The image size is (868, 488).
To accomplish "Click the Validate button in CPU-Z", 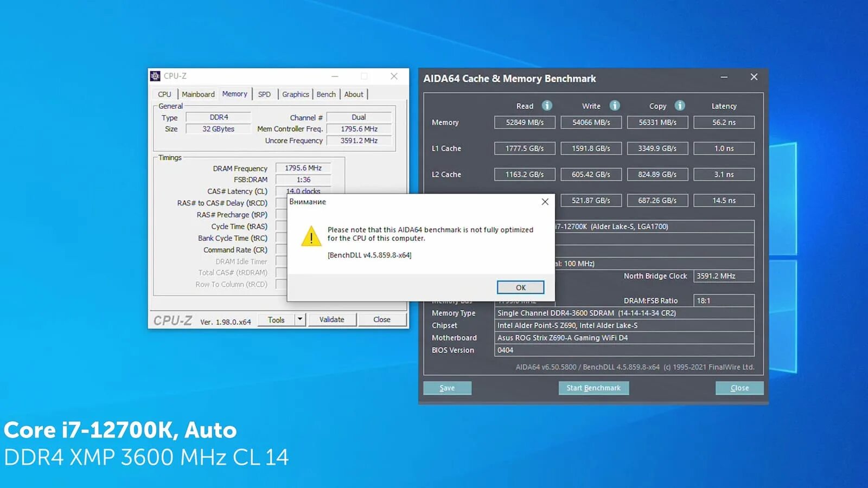I will pos(331,319).
